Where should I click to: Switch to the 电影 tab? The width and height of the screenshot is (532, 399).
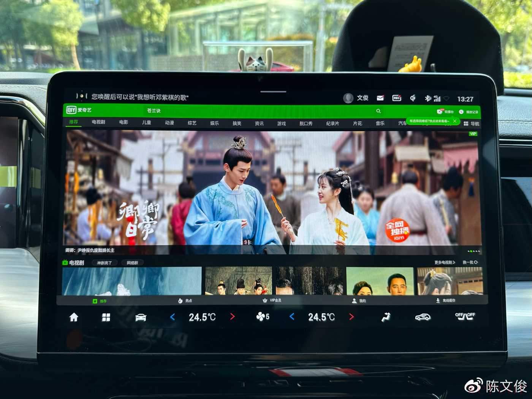[123, 122]
